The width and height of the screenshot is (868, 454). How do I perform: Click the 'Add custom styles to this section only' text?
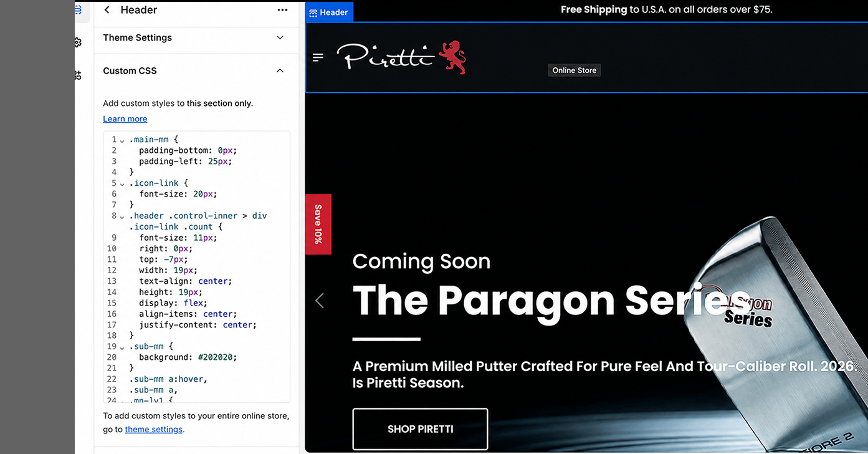pos(178,104)
